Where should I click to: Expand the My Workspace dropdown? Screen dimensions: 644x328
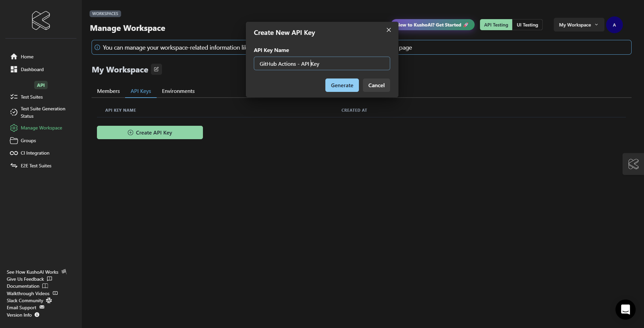coord(579,25)
